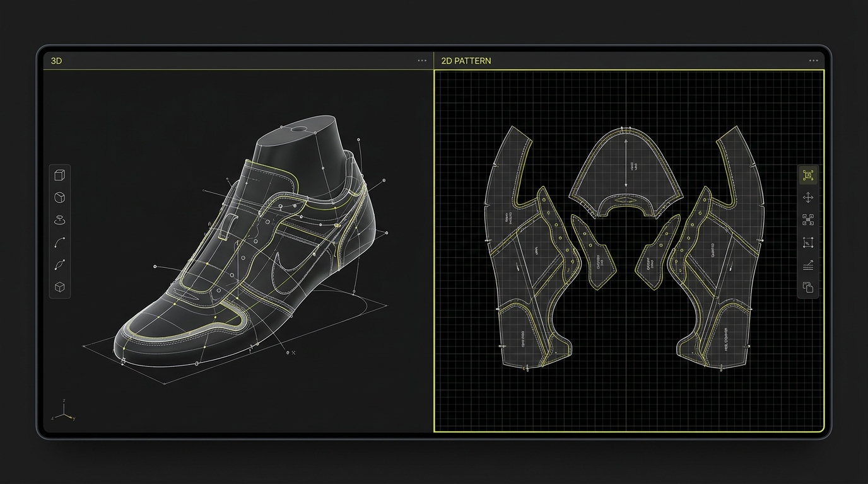Viewport: 868px width, 484px height.
Task: Select the pin placement tool in 3D toolbar
Action: (60, 220)
